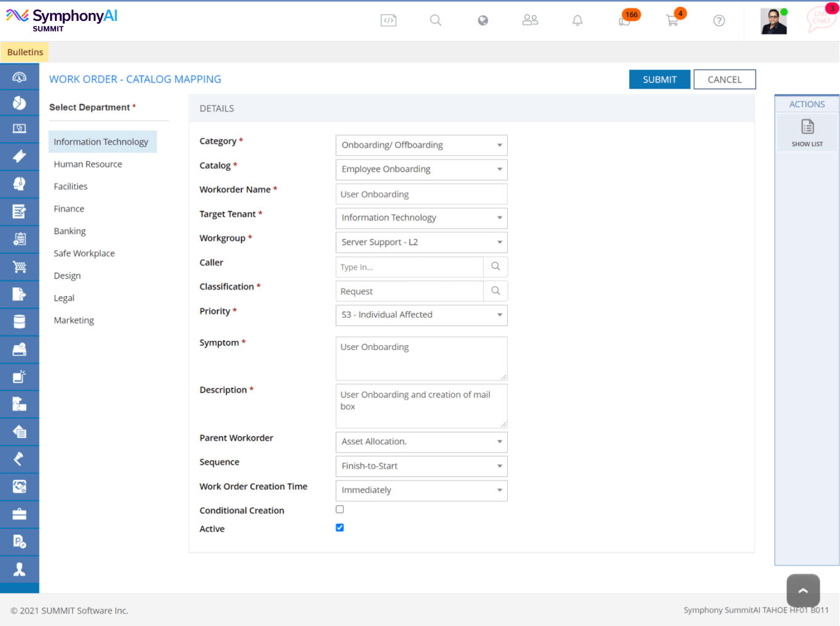Open the Sequence dropdown
This screenshot has height=626, width=840.
tap(422, 466)
